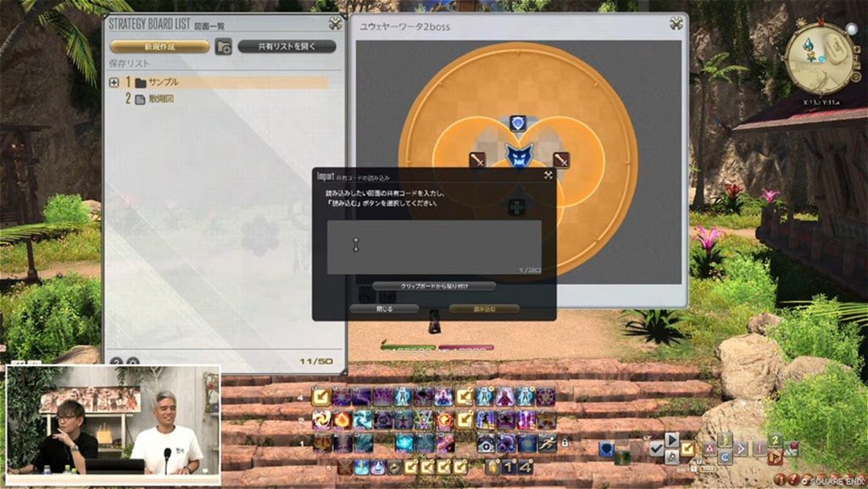
Task: Click the blue boss enemy marker on board
Action: click(518, 155)
